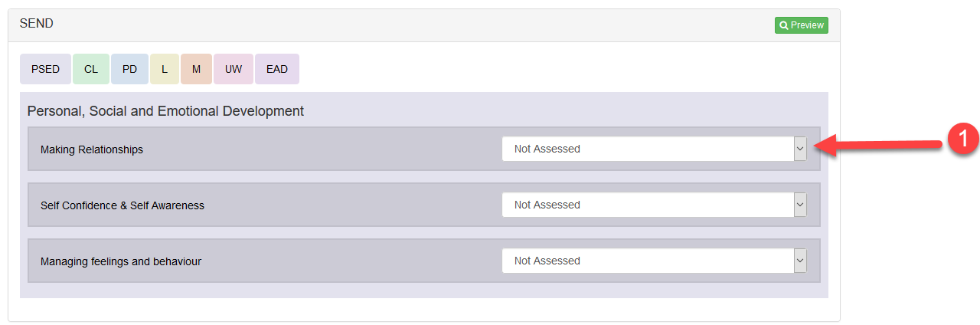Click the dropdown arrow for Making Relationships
This screenshot has width=980, height=325.
coord(800,149)
